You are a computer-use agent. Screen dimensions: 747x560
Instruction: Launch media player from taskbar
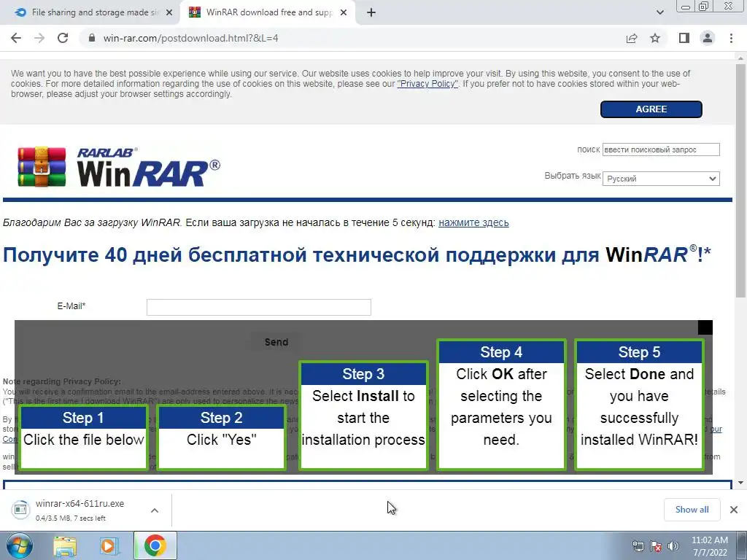click(x=109, y=545)
